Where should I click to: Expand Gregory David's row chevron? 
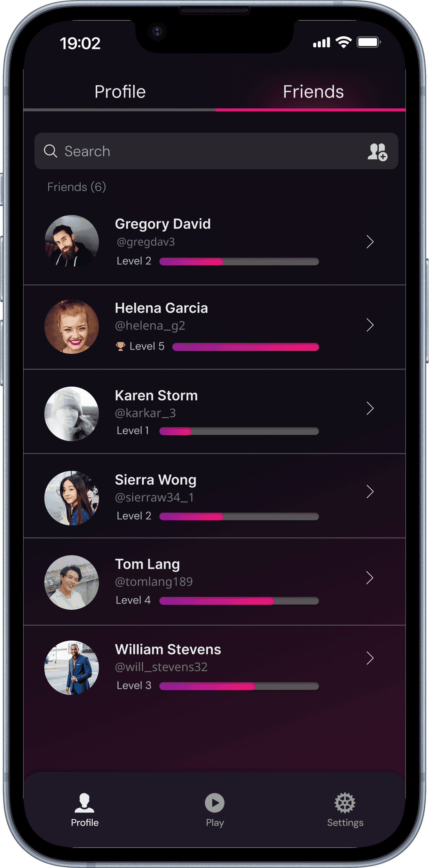pos(370,242)
